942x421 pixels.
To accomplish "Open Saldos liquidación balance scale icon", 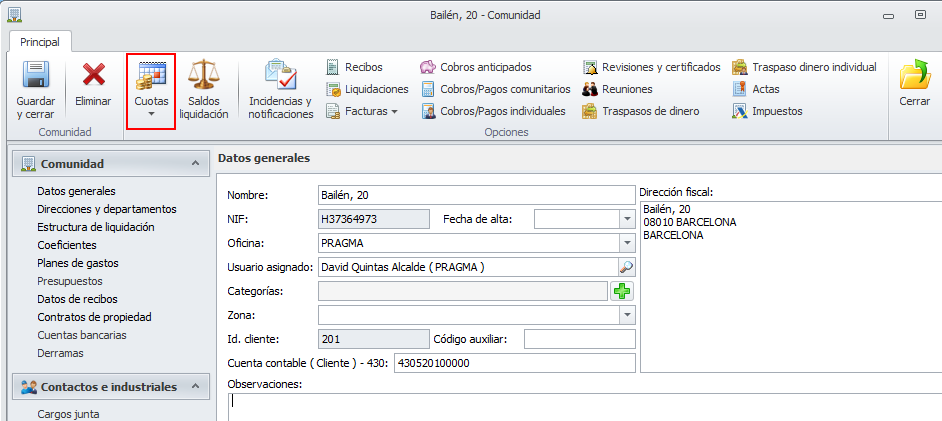I will pos(204,77).
